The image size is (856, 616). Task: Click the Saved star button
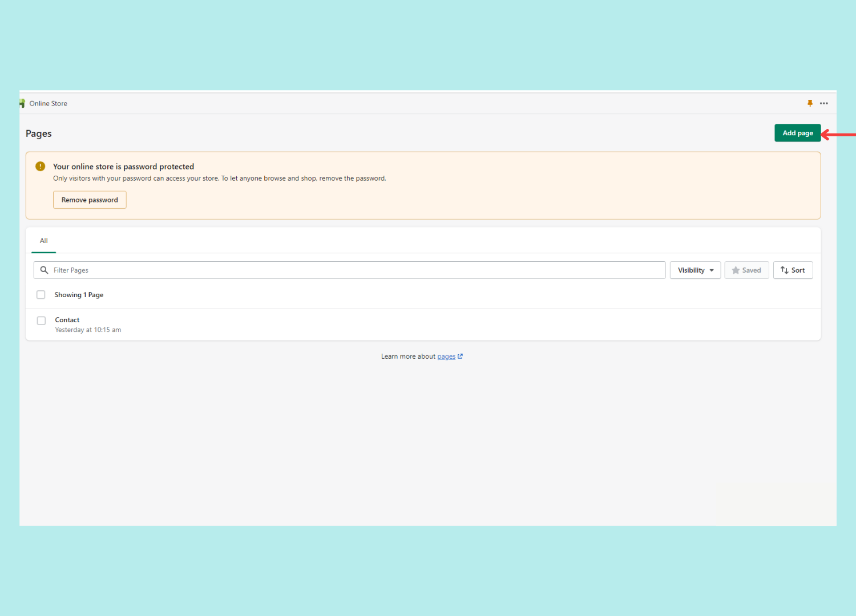746,270
